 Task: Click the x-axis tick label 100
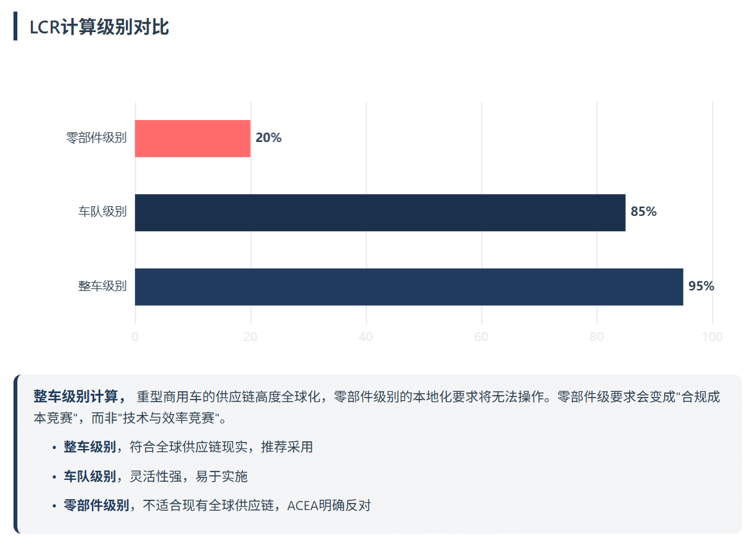coord(712,337)
